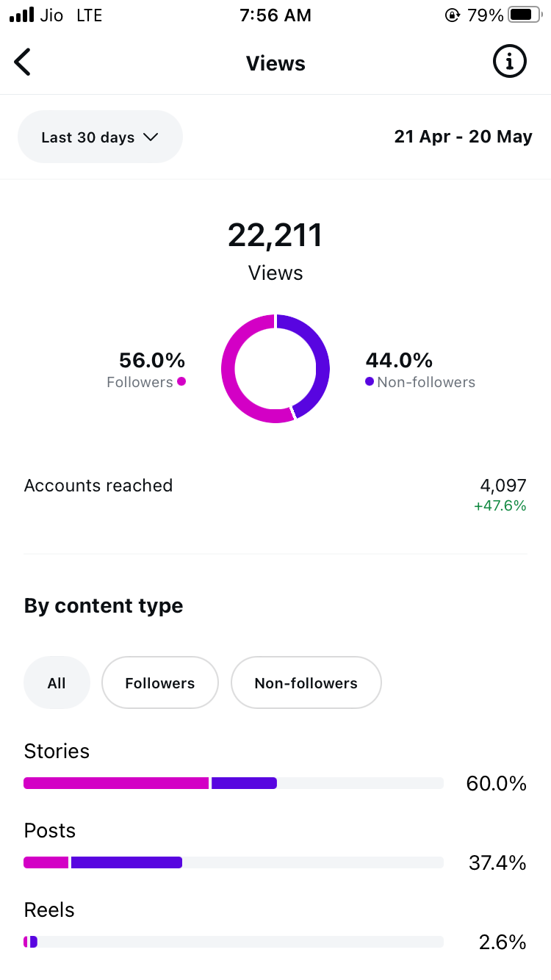Image resolution: width=551 pixels, height=980 pixels.
Task: Tap the 44.0% Non-followers label
Action: (x=420, y=370)
